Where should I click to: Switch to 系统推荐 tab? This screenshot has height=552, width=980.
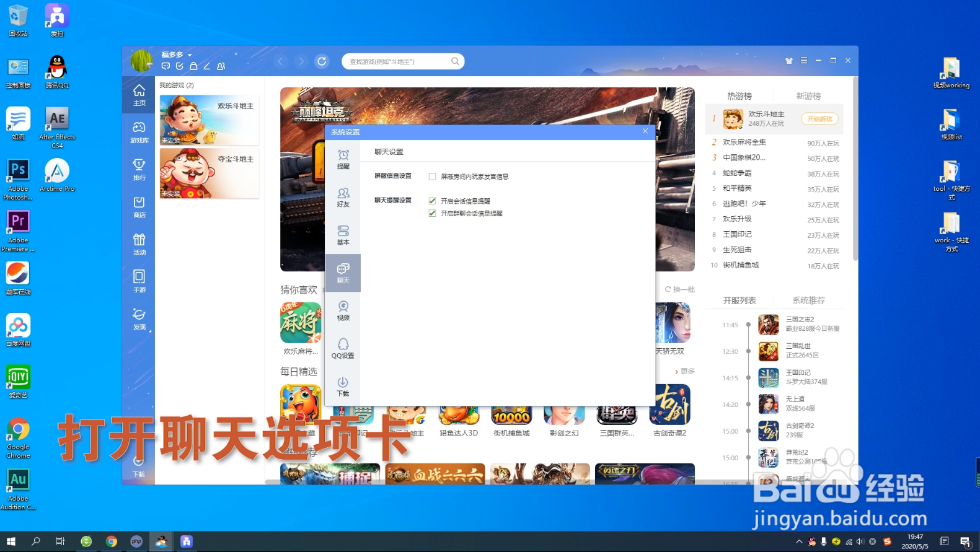[808, 300]
